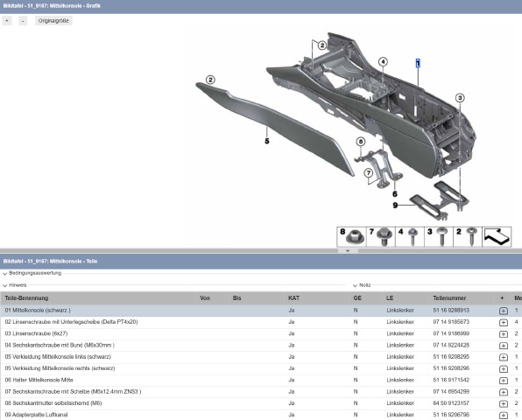Click part number 51 16 9288913
Viewport: 522px width, 420px height.
pos(451,311)
